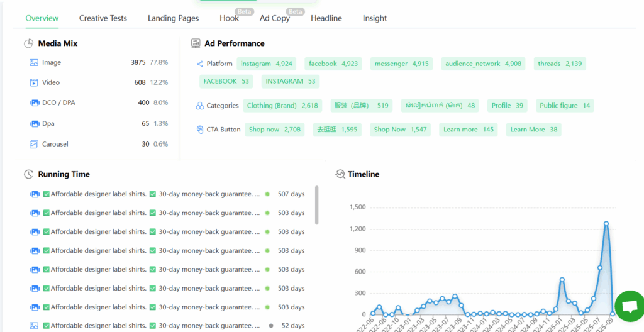Go to the Hook beta tab
644x332 pixels.
[x=229, y=18]
